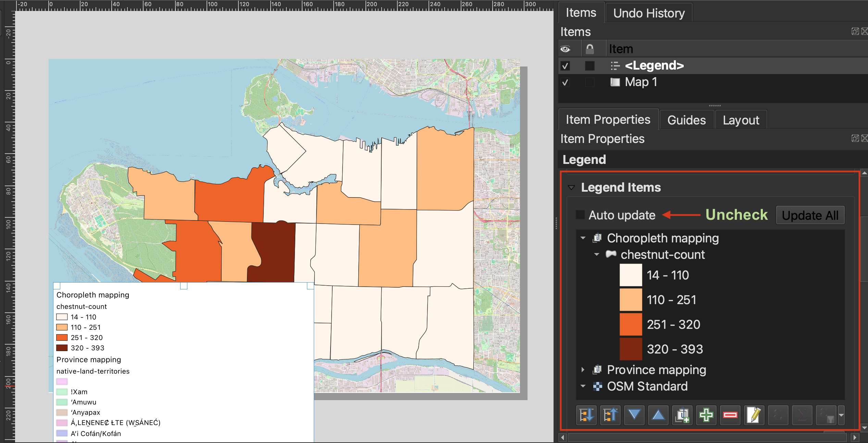Toggle visibility checkbox for Legend item

click(x=565, y=65)
